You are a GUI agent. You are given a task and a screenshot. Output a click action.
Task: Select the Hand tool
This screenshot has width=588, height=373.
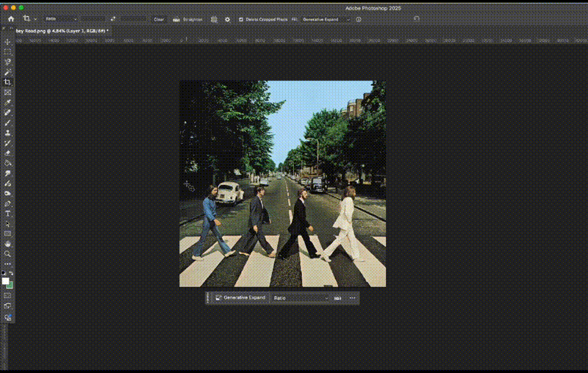coord(8,244)
